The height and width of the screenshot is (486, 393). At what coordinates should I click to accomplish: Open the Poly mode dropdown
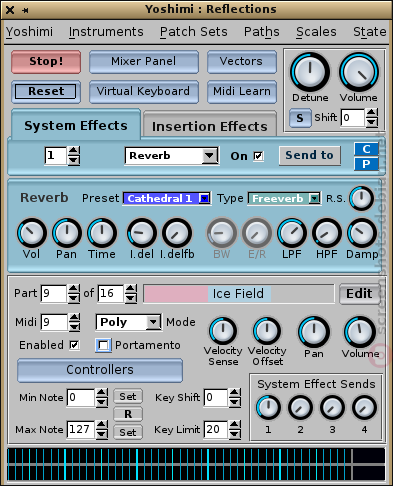(129, 322)
